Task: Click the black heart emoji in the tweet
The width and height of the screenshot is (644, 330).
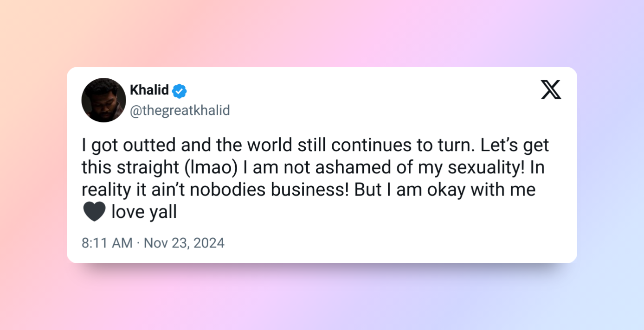Action: (94, 212)
